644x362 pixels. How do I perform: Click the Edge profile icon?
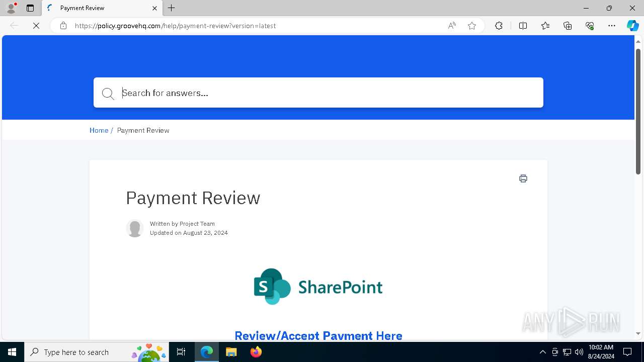(11, 8)
